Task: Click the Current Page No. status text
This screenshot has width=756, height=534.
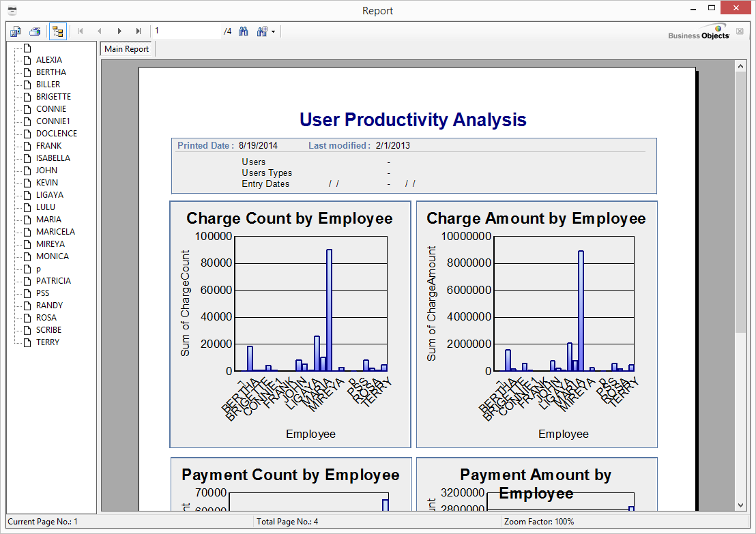Action: 42,522
